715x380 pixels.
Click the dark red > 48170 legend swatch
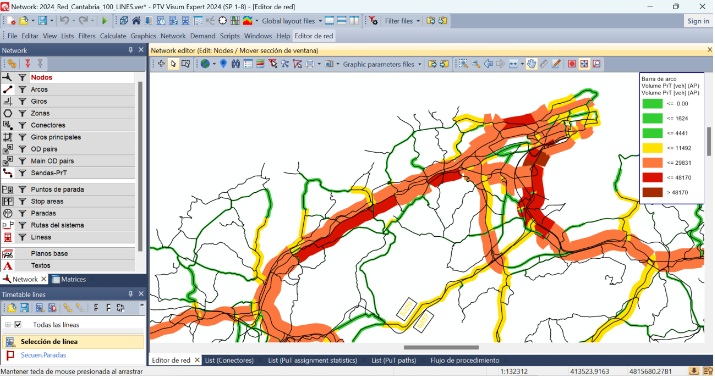[x=652, y=192]
